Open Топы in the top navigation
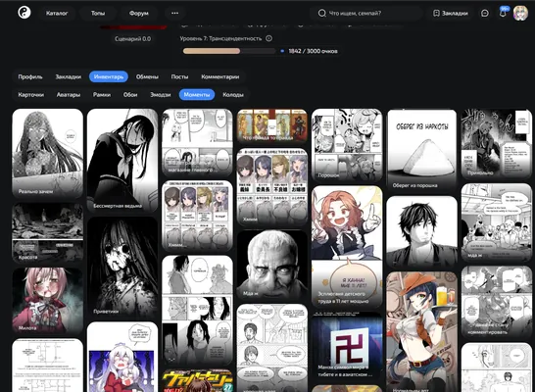The height and width of the screenshot is (392, 535). tap(98, 13)
